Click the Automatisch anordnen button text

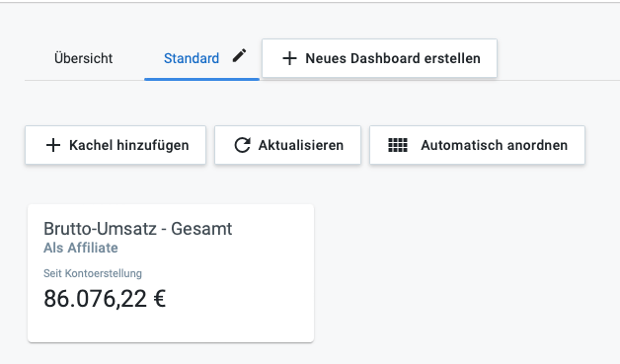494,145
